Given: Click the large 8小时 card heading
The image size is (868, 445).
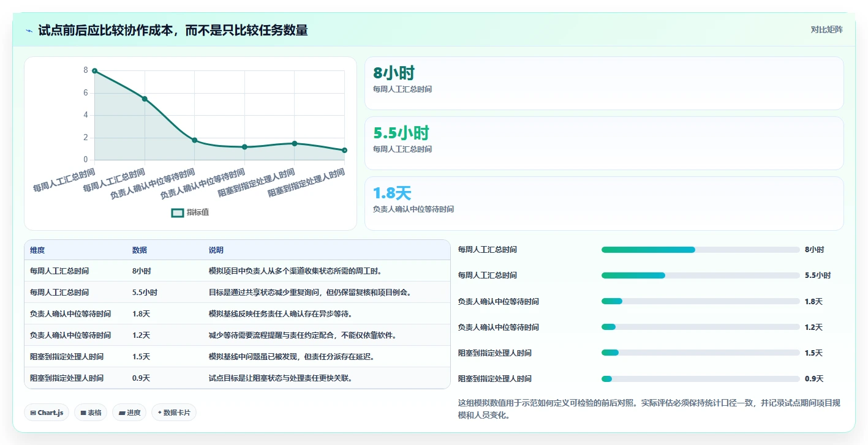Looking at the screenshot, I should [394, 73].
